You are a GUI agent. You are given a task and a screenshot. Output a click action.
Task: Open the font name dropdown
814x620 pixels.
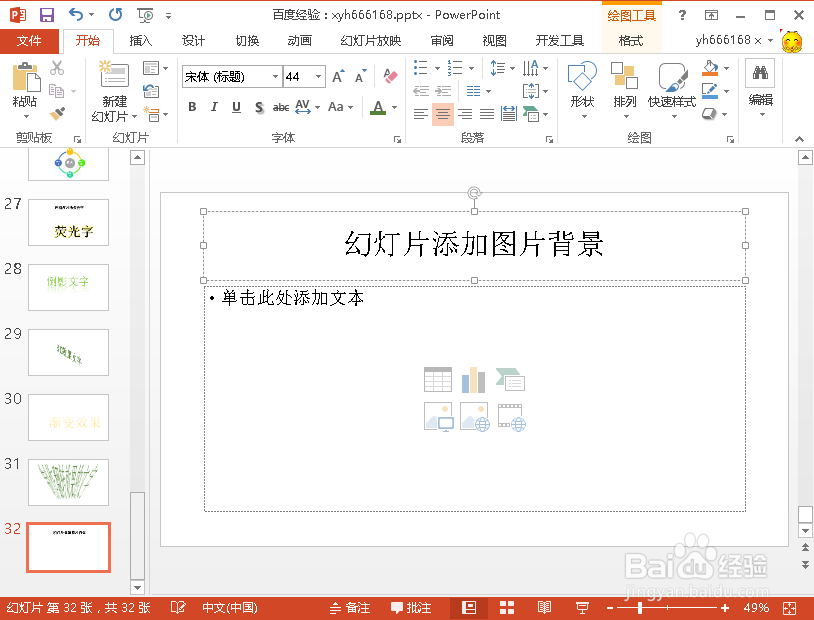tap(276, 77)
